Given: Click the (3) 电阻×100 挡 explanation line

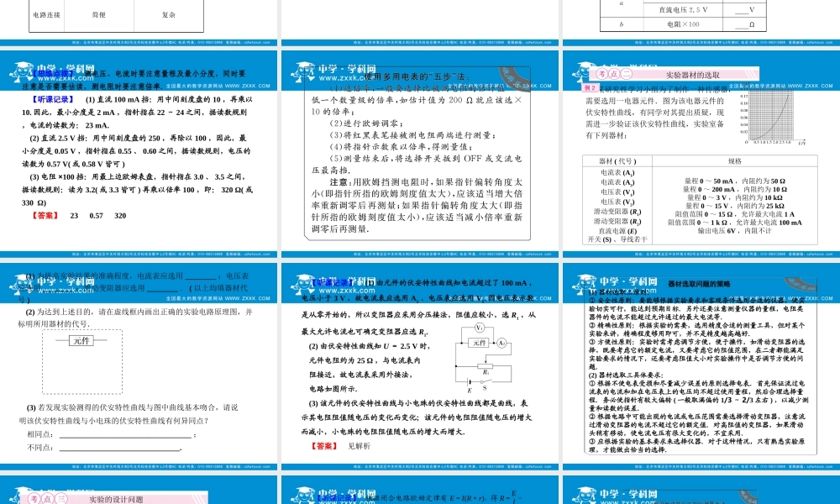Looking at the screenshot, I should pyautogui.click(x=137, y=190).
